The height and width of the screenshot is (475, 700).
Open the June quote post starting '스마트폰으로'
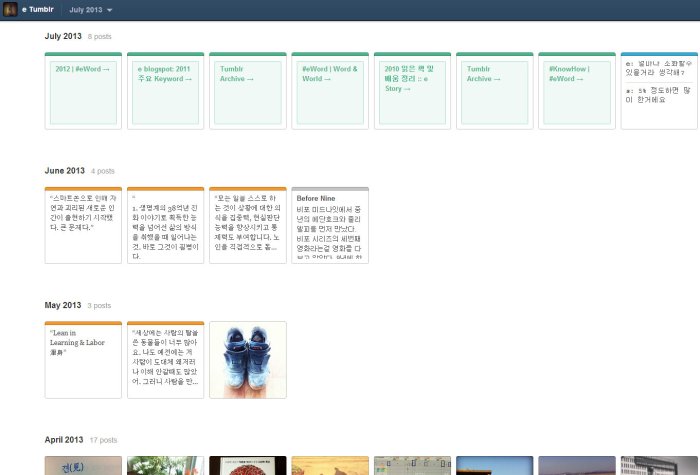coord(83,225)
